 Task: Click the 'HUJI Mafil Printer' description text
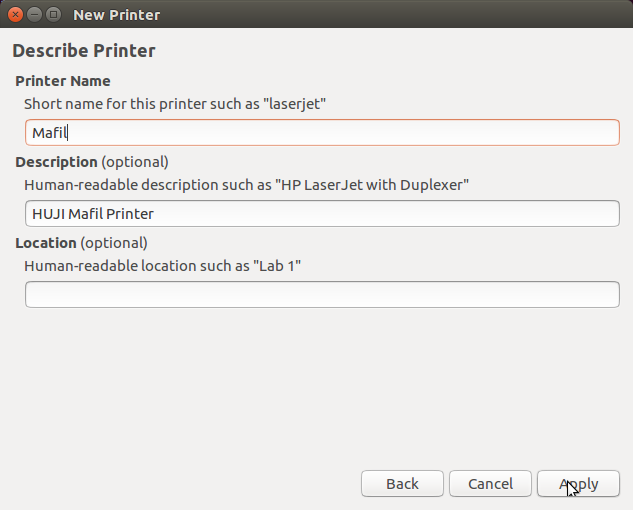coord(93,214)
